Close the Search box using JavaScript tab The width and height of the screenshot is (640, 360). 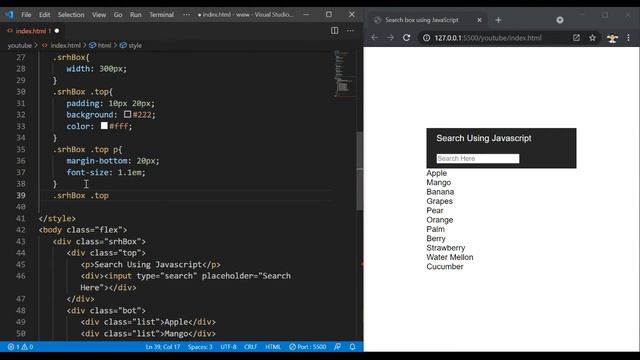point(480,20)
